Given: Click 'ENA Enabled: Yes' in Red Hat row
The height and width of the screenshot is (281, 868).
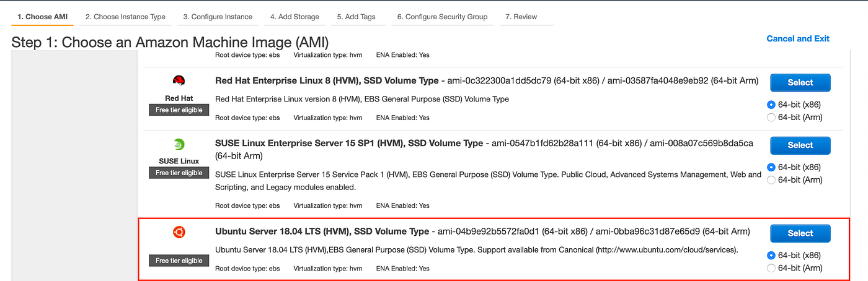Looking at the screenshot, I should [x=402, y=118].
